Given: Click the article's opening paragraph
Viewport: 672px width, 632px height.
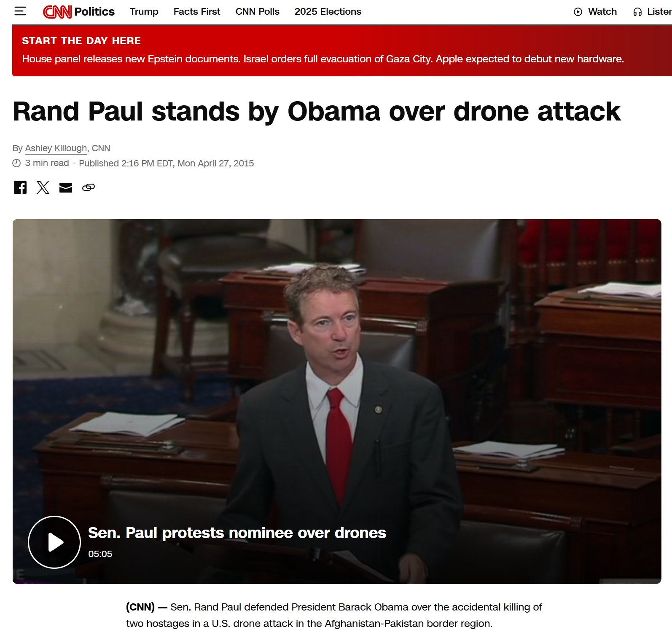Looking at the screenshot, I should point(334,615).
